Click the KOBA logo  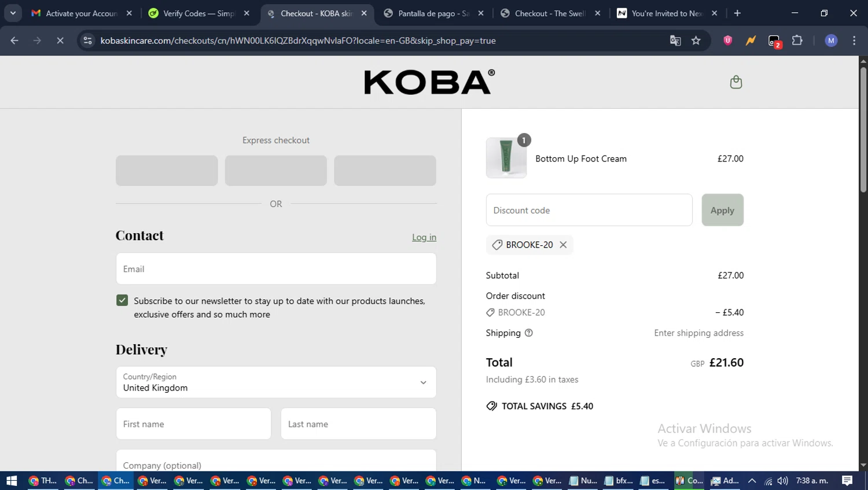[429, 82]
